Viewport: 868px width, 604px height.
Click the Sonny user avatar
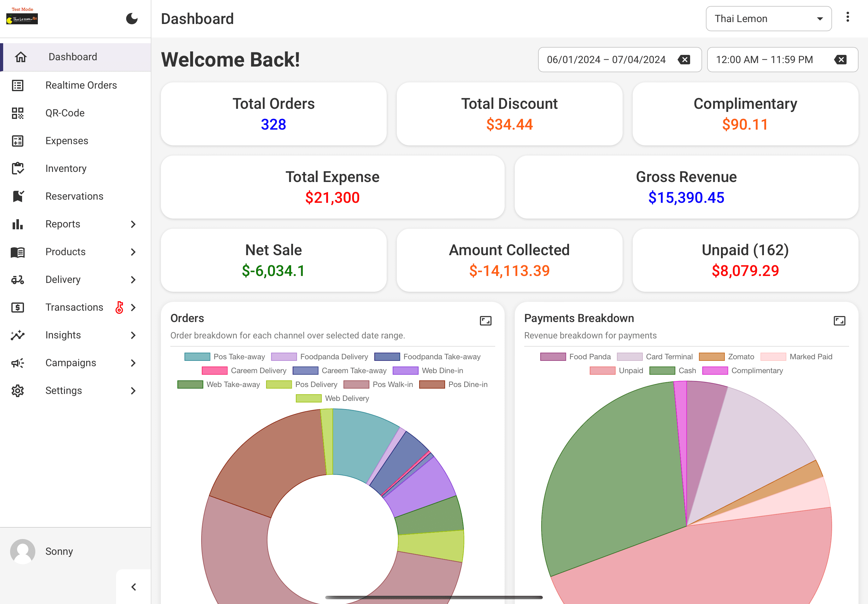coord(23,551)
